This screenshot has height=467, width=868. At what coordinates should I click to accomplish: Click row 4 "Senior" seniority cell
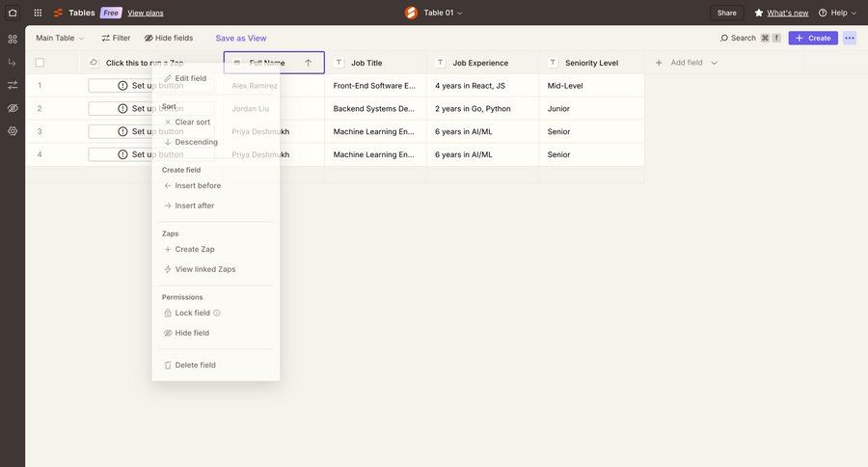coord(591,154)
